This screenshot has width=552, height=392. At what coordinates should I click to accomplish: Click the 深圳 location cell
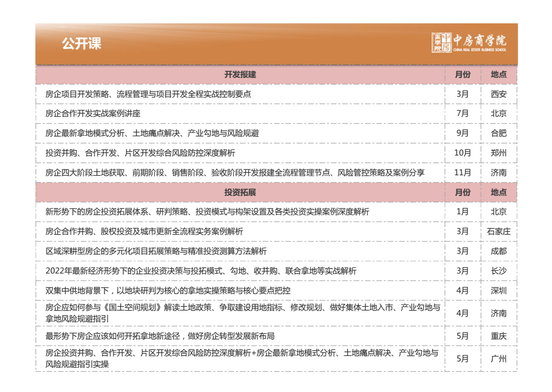499,291
